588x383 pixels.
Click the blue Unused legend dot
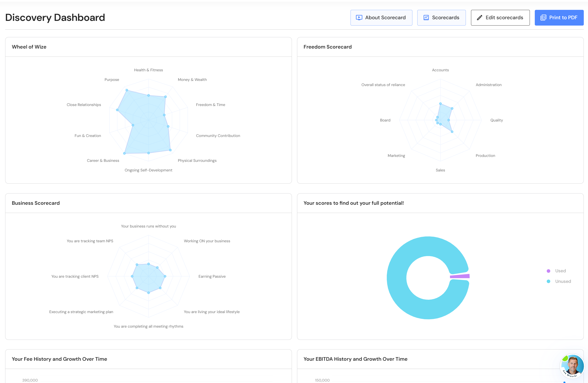(x=548, y=281)
